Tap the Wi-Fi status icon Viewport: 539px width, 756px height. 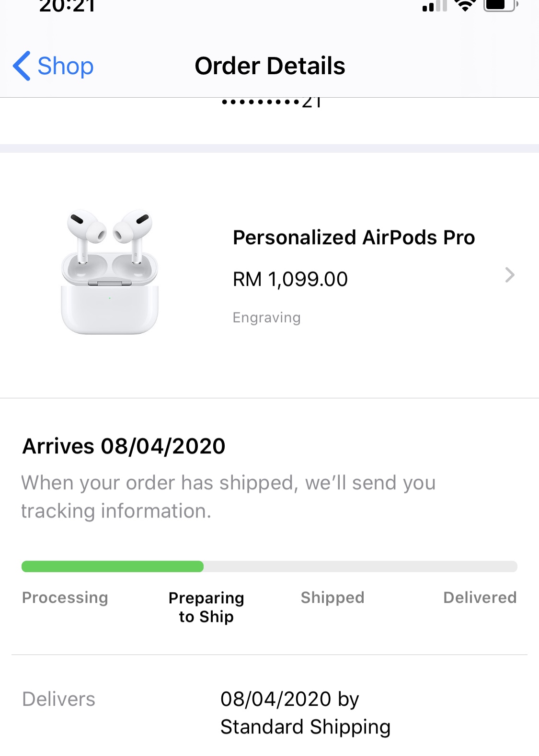[x=465, y=5]
